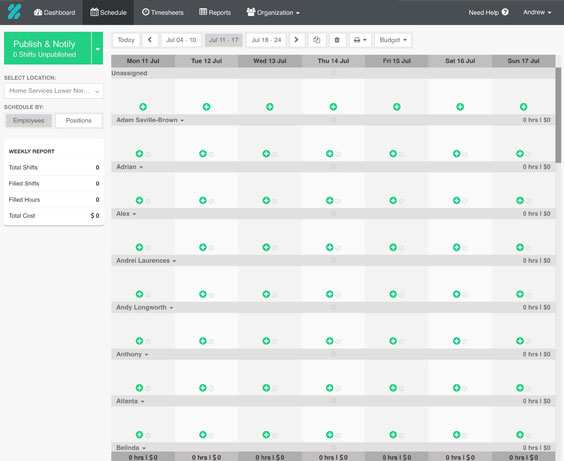Add Tuesday shift for Adrian
The width and height of the screenshot is (564, 461).
203,200
